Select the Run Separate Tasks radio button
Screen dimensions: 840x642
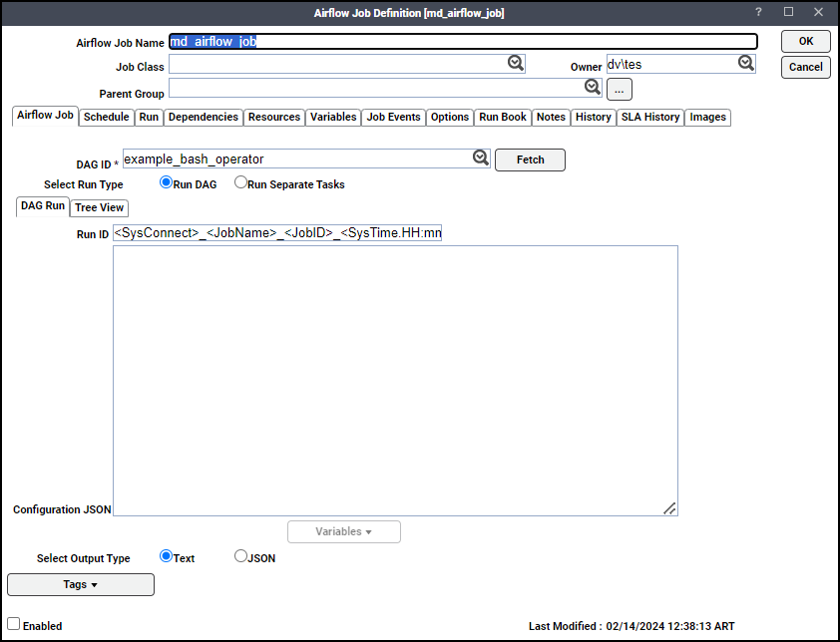pos(240,182)
